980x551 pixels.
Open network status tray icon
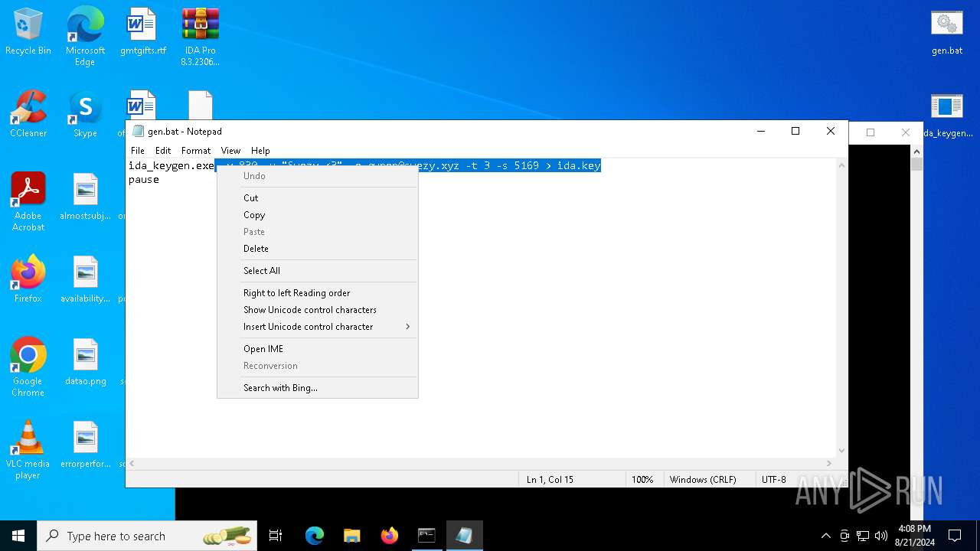click(863, 536)
